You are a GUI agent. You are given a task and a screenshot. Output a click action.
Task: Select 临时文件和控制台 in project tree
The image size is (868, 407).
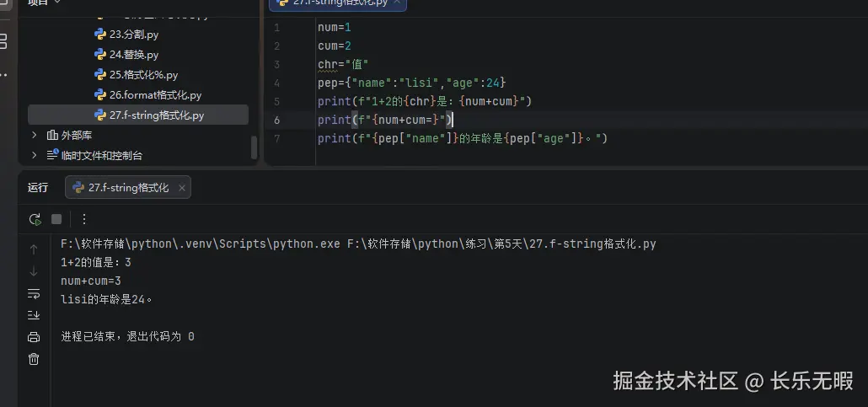point(101,156)
